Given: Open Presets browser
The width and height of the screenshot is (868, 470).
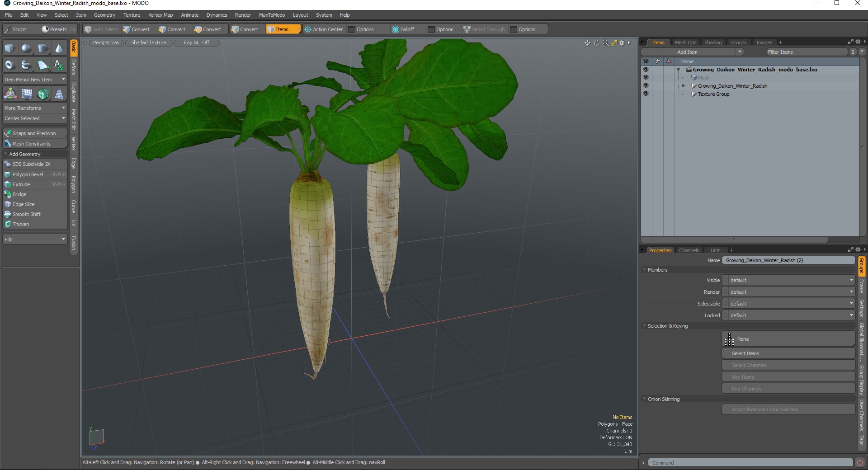Looking at the screenshot, I should pyautogui.click(x=58, y=29).
